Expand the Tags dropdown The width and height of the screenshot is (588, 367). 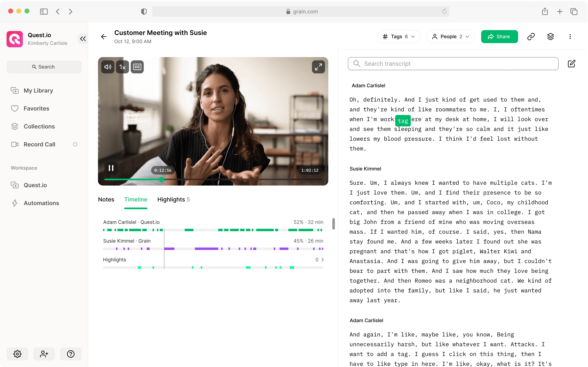(398, 36)
